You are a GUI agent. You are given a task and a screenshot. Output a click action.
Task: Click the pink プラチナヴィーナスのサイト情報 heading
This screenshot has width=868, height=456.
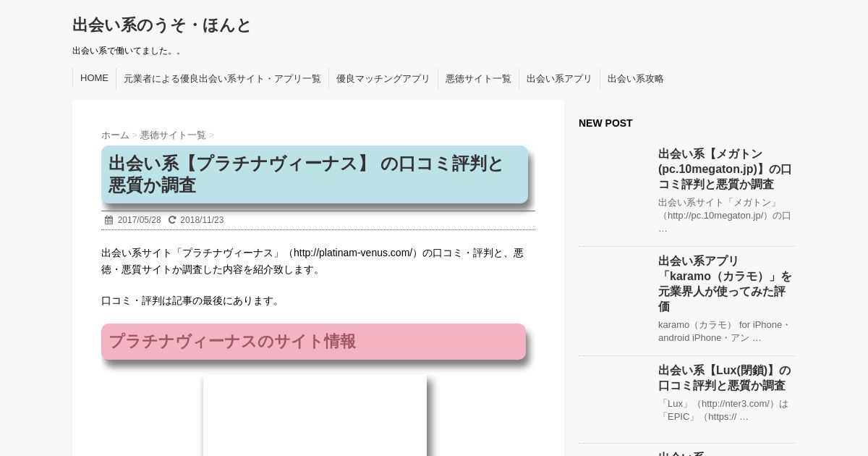(x=313, y=342)
